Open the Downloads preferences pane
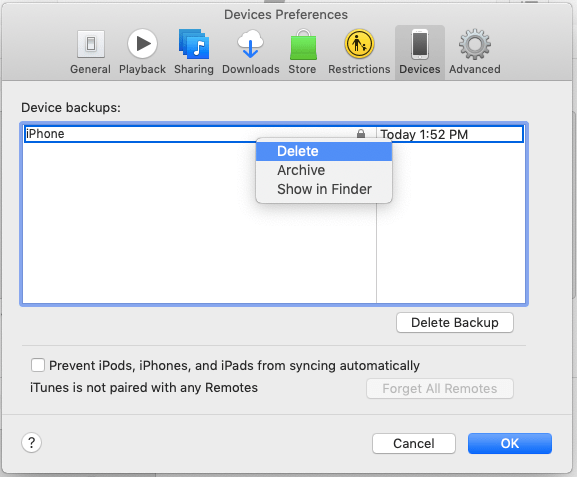This screenshot has width=577, height=477. pos(251,53)
